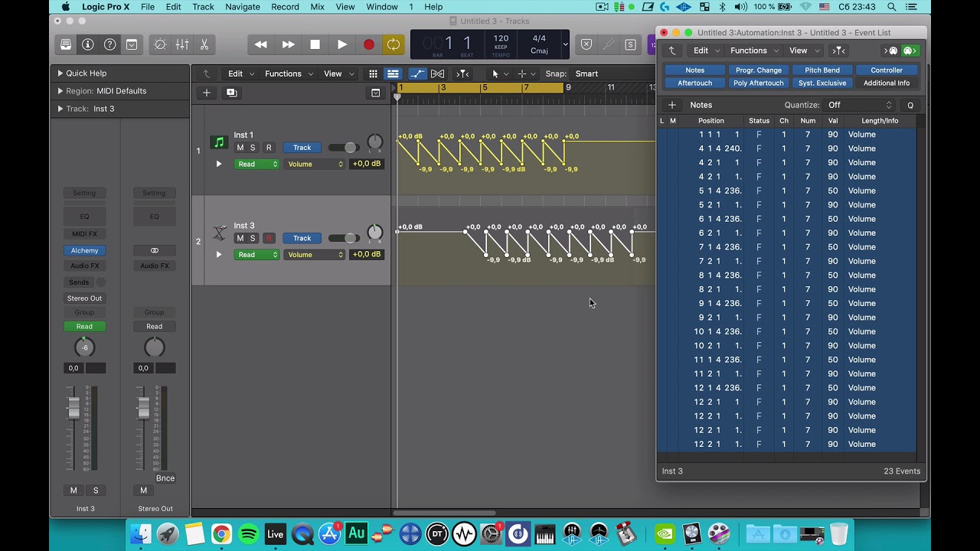Open Inst 1 Volume automation parameter dropdown
980x551 pixels.
point(315,164)
